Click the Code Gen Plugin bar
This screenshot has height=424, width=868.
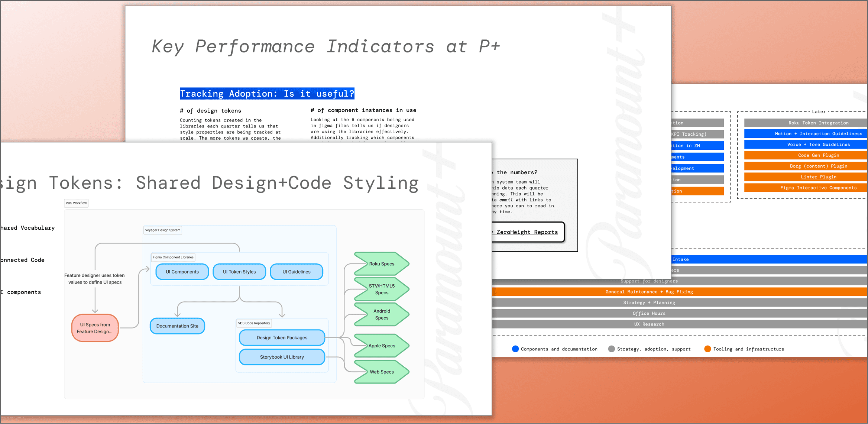[x=818, y=155]
